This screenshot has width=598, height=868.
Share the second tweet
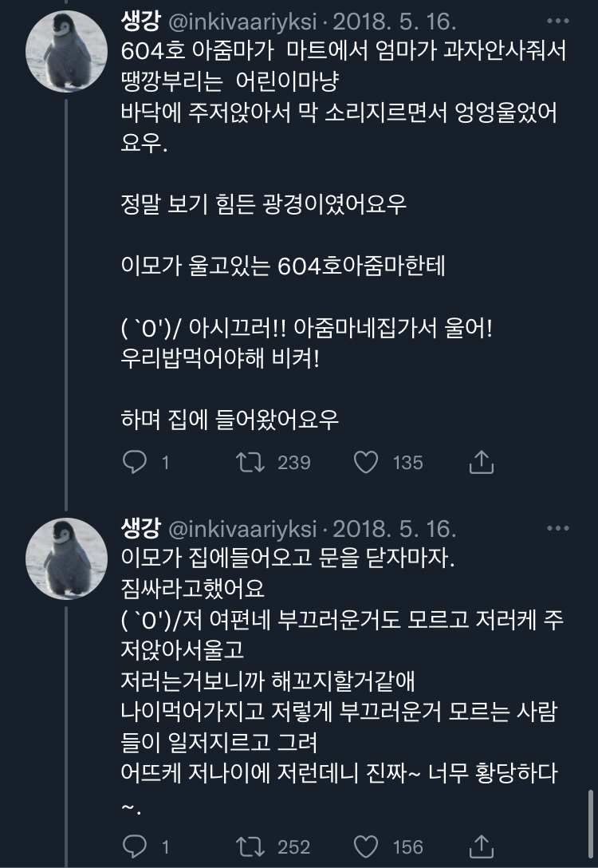[482, 846]
